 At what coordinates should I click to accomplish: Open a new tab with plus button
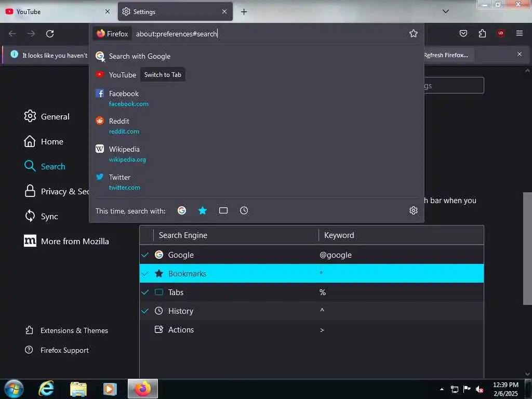pos(244,12)
